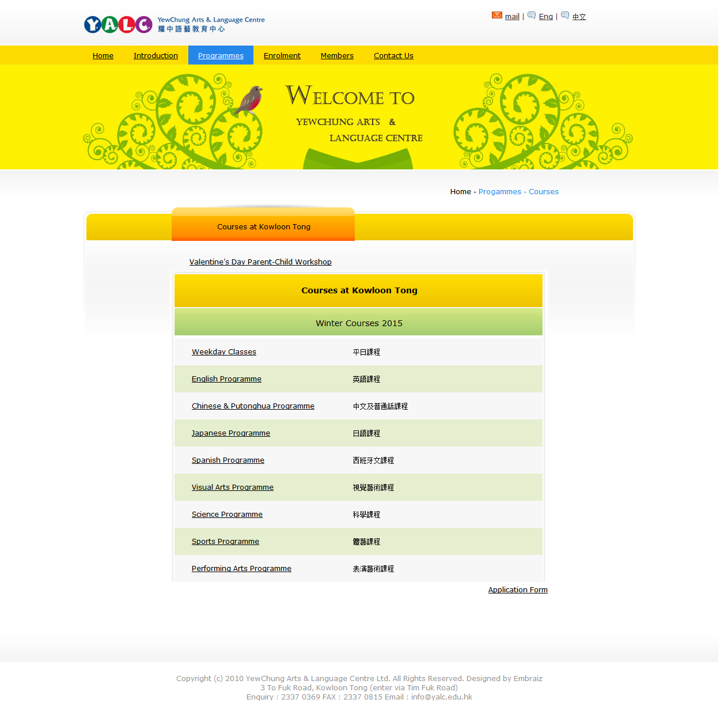Screen dimensions: 728x707
Task: Open Valentine's Day Parent-Child Workshop link
Action: pos(260,262)
